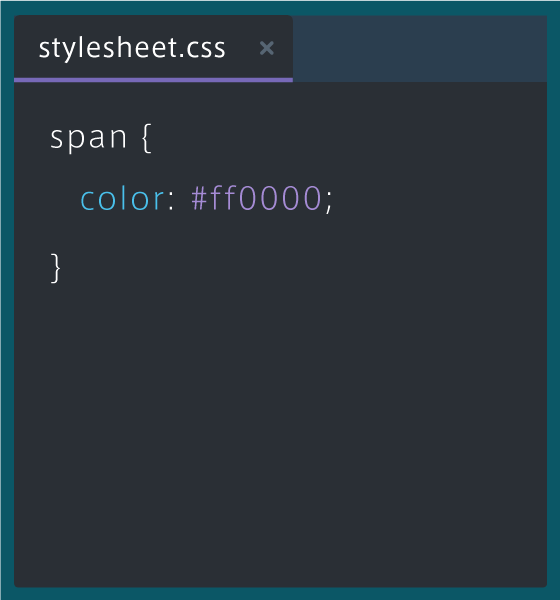Click the color property name
This screenshot has height=600, width=560.
click(x=122, y=198)
